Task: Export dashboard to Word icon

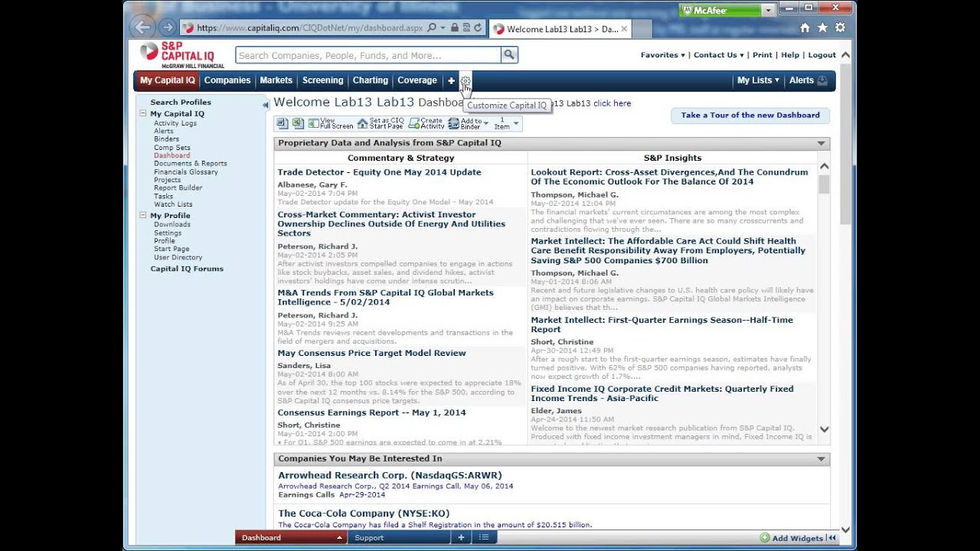Action: [282, 123]
